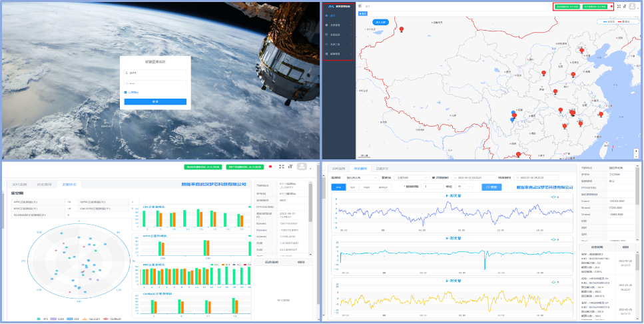Screen dimensions: 644x324
Task: Select the home item in the dark sidebar
Action: pyautogui.click(x=338, y=15)
